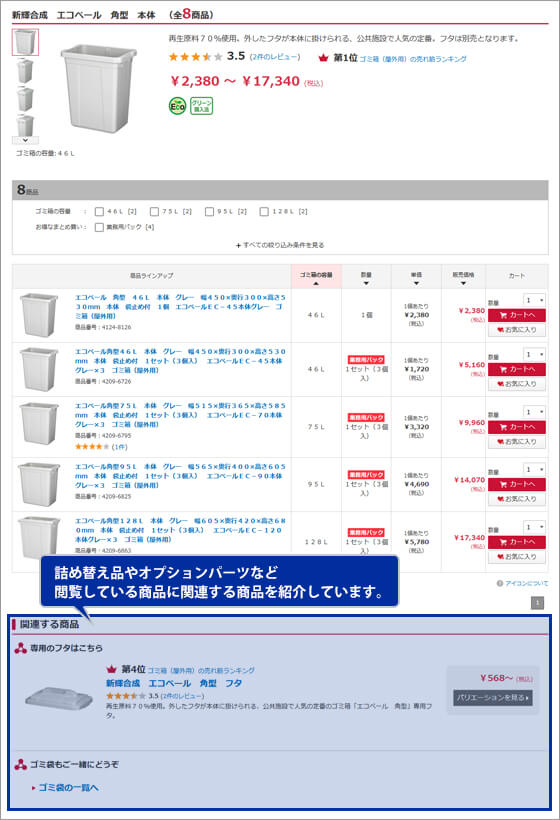This screenshot has width=560, height=820.
Task: Click 業務用パック badge in 95L row
Action: pyautogui.click(x=366, y=474)
